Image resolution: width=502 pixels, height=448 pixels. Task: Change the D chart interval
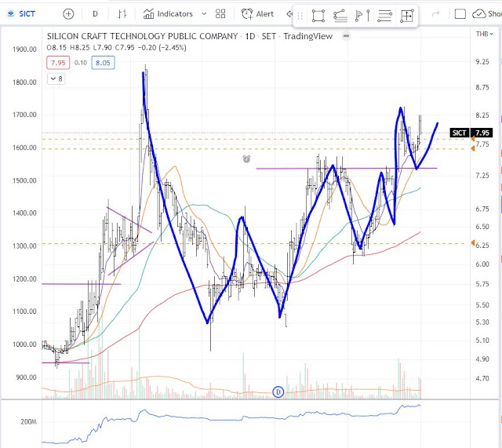click(x=95, y=14)
